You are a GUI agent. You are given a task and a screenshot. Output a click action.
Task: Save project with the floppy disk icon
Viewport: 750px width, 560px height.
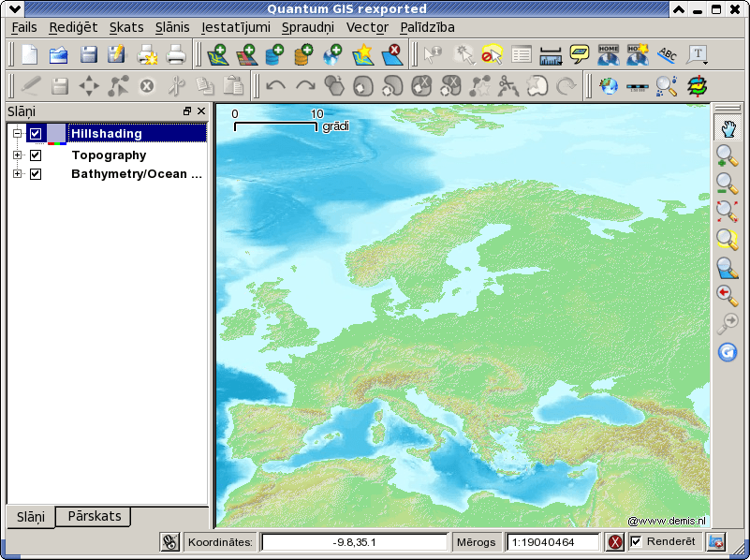tap(89, 54)
